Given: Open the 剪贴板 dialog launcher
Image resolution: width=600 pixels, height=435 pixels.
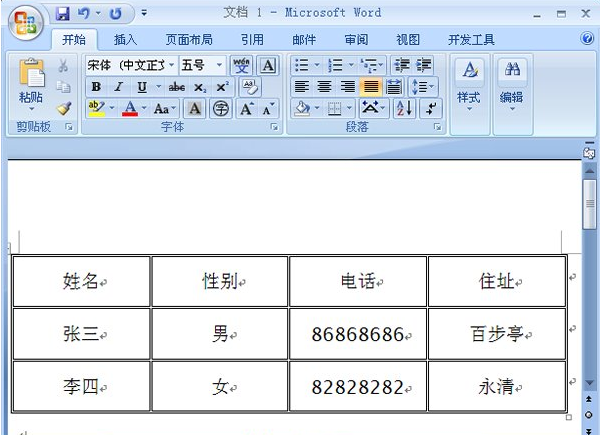Looking at the screenshot, I should pyautogui.click(x=69, y=127).
